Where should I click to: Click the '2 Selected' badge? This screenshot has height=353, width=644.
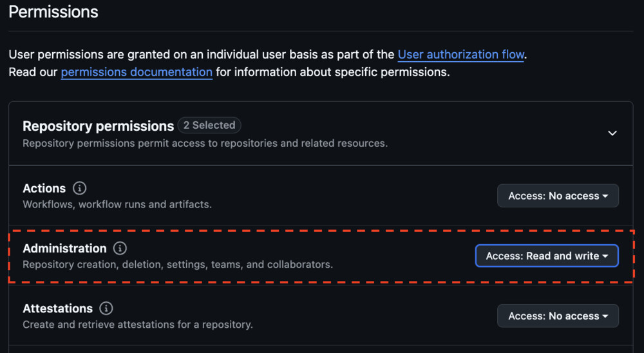point(209,125)
